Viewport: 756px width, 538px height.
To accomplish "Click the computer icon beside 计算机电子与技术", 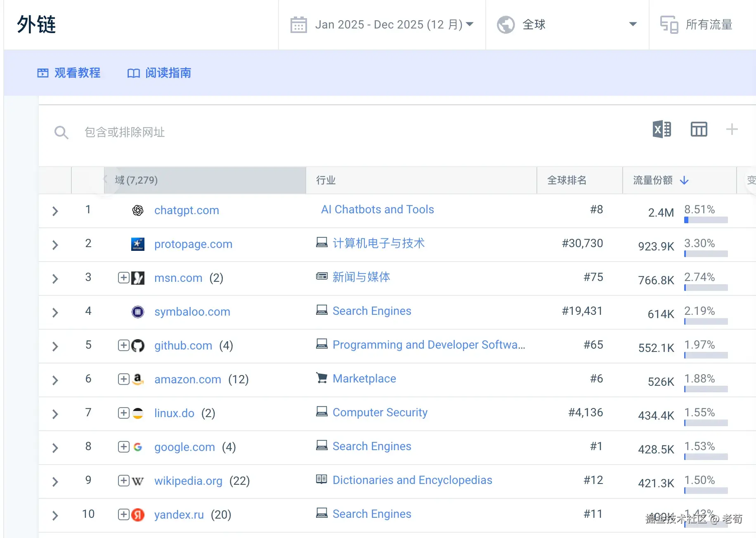I will pyautogui.click(x=322, y=242).
